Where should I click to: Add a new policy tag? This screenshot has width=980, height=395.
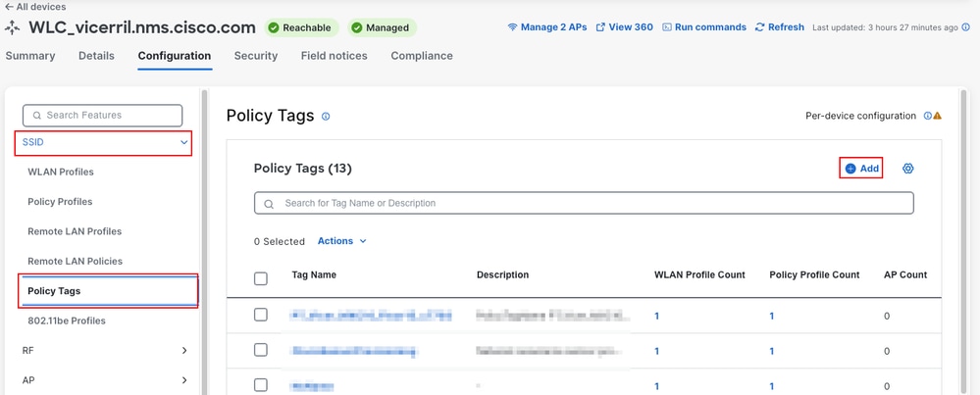pos(861,169)
